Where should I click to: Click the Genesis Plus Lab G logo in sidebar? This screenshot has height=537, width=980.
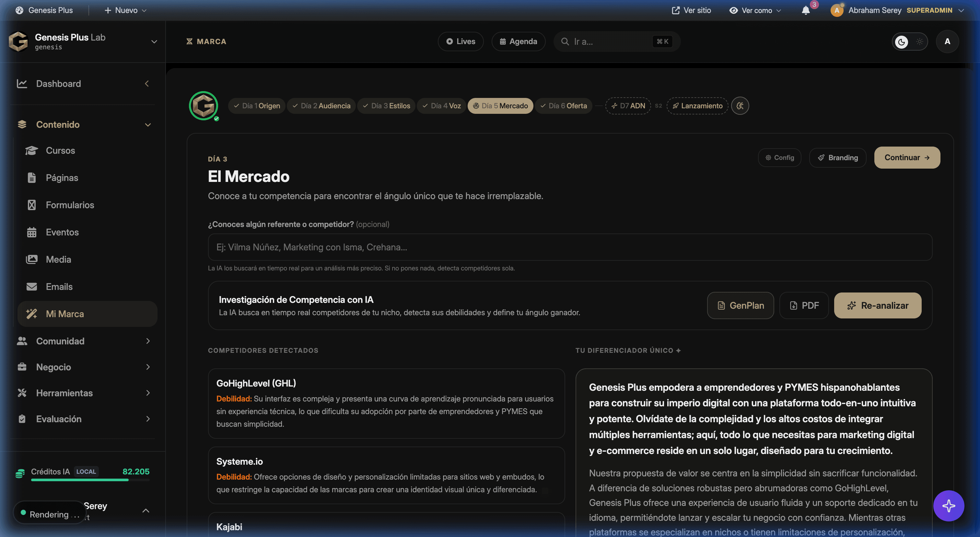pos(18,41)
